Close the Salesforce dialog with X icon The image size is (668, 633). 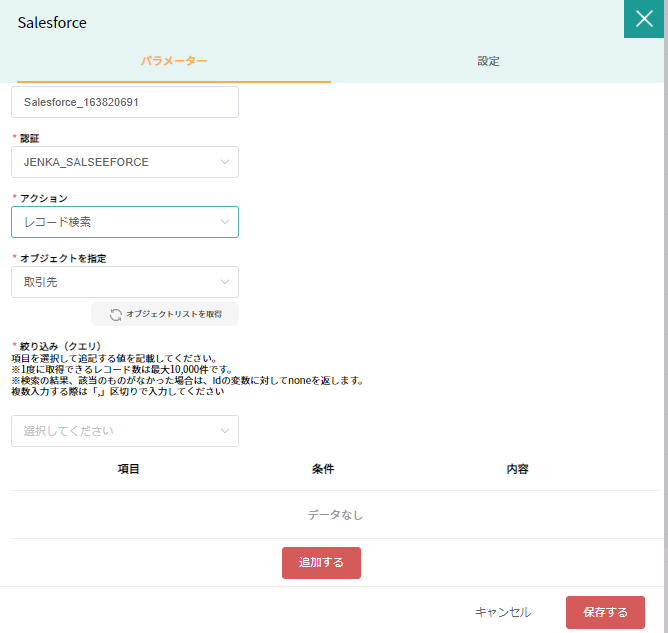tap(644, 19)
